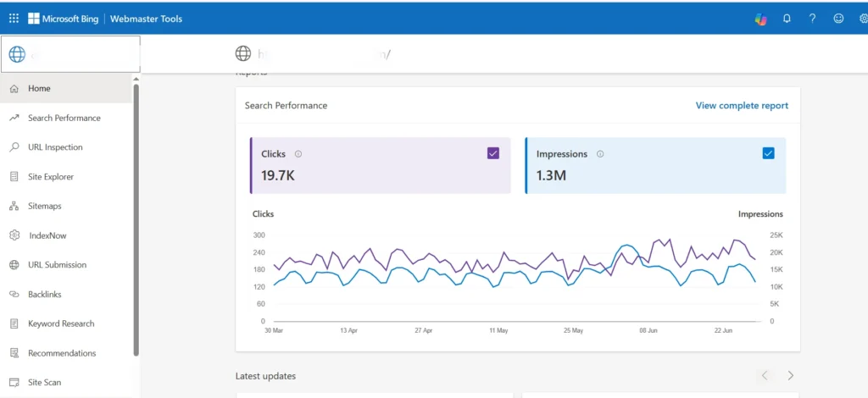The image size is (868, 398).
Task: Open the Help question mark icon
Action: 812,19
